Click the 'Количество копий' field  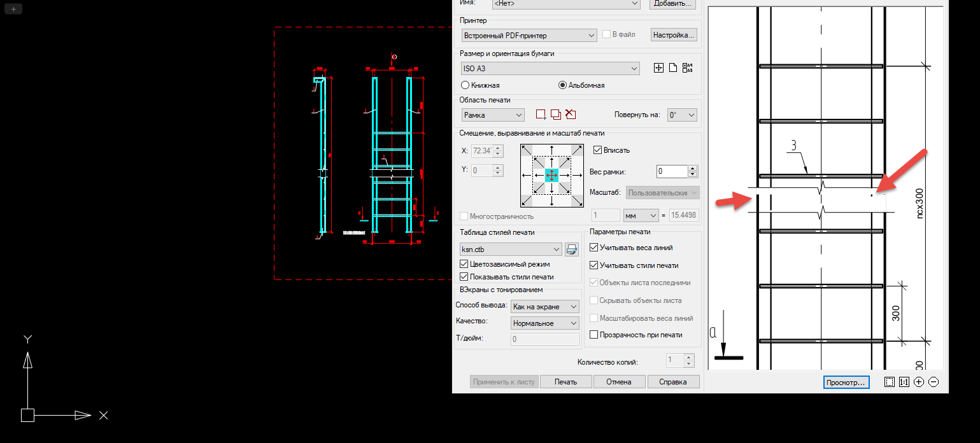tap(674, 360)
